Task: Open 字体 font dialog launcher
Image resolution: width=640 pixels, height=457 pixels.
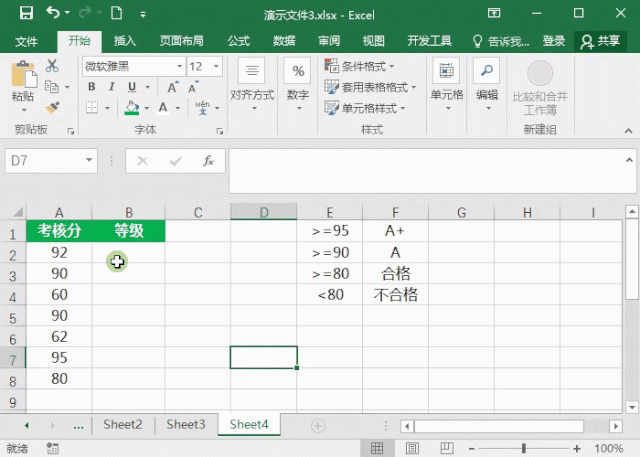Action: click(x=220, y=131)
